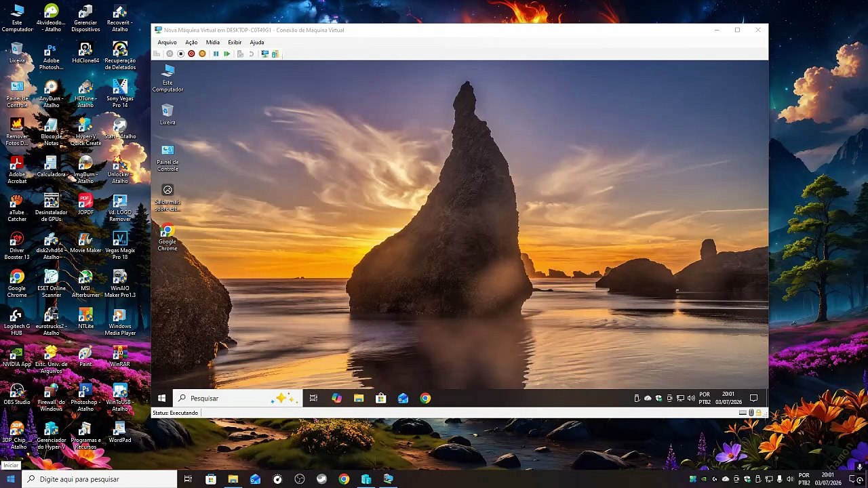Select the Logitech G HUB desktop icon

[x=17, y=321]
